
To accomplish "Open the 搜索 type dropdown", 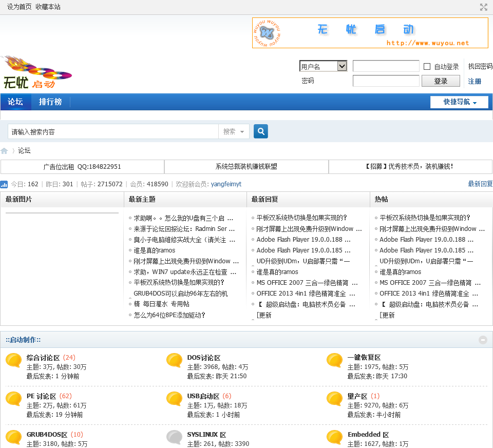I will [x=234, y=132].
